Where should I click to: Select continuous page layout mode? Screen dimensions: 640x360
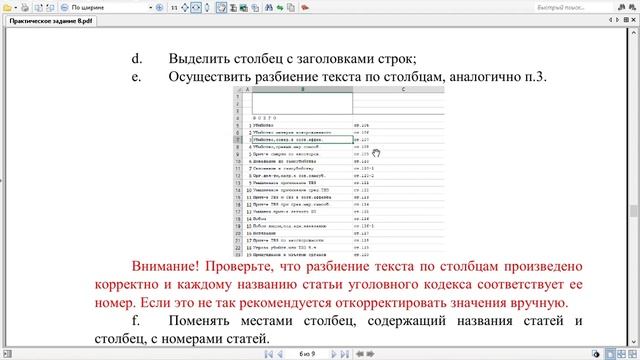coord(621,354)
